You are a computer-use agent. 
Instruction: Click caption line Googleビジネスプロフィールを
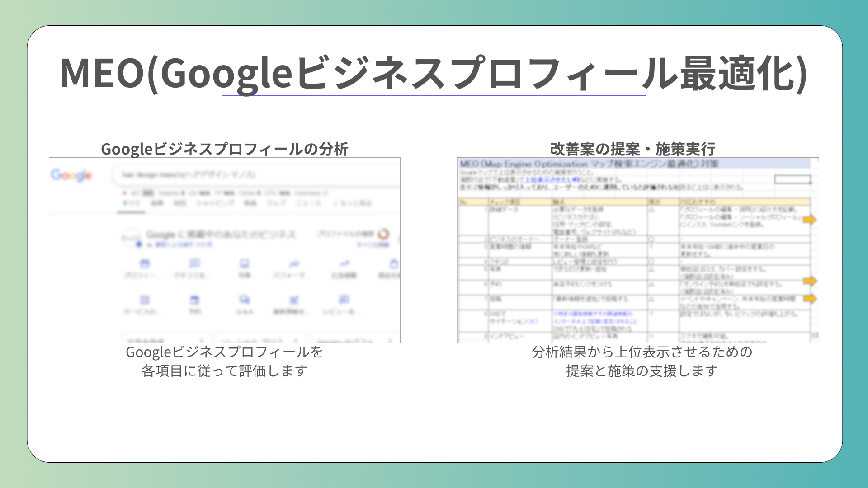point(224,352)
